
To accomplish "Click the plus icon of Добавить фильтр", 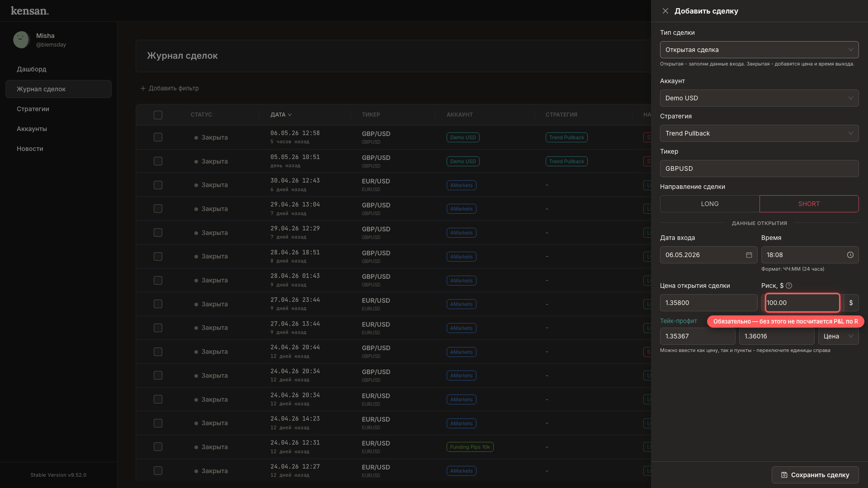I will coord(143,88).
